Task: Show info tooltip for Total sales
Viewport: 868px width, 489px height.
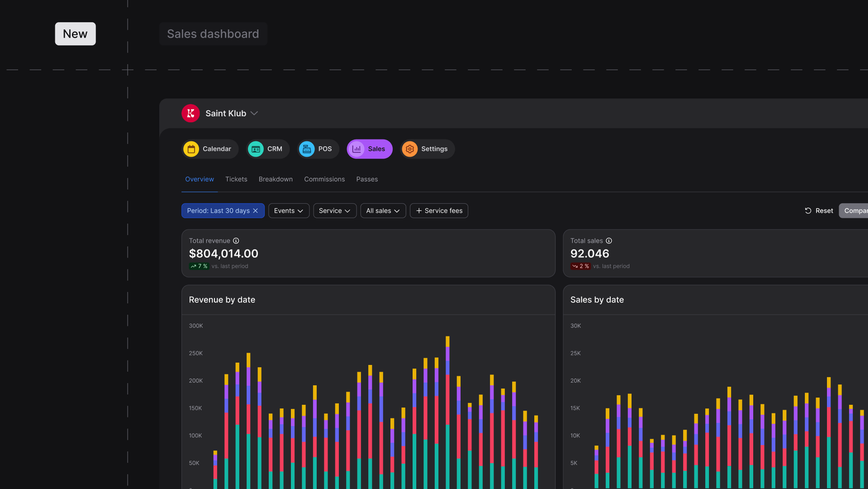Action: 609,241
